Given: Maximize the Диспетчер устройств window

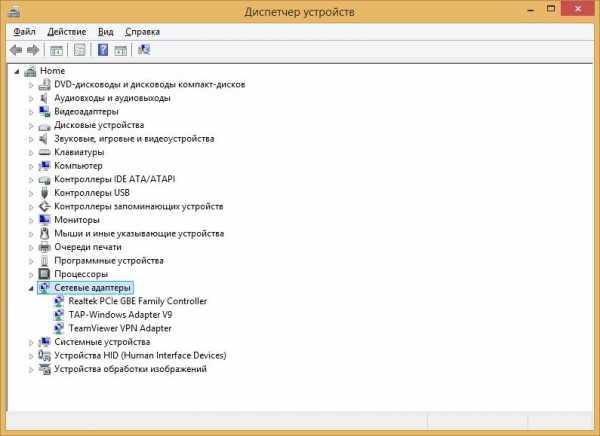Looking at the screenshot, I should coord(551,10).
